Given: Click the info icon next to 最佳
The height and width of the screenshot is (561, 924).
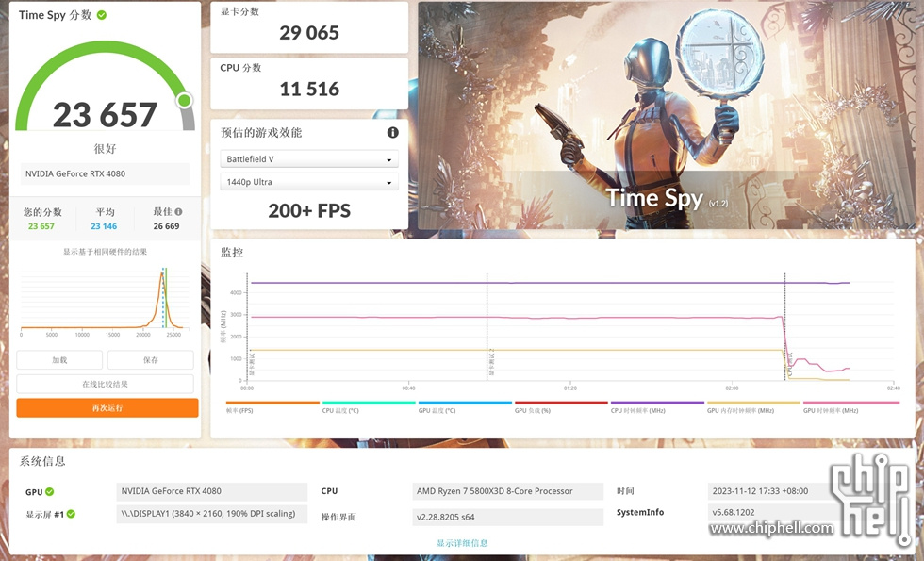Looking at the screenshot, I should tap(178, 211).
